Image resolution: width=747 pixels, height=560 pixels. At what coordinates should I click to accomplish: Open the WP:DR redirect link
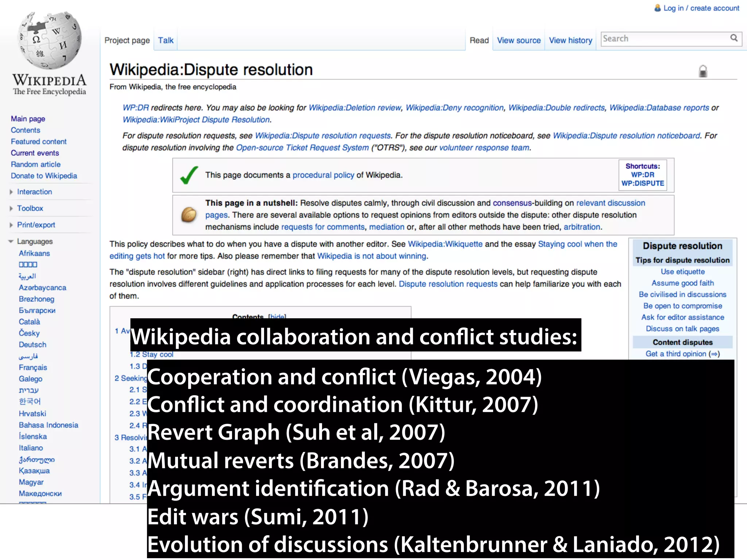(x=136, y=108)
